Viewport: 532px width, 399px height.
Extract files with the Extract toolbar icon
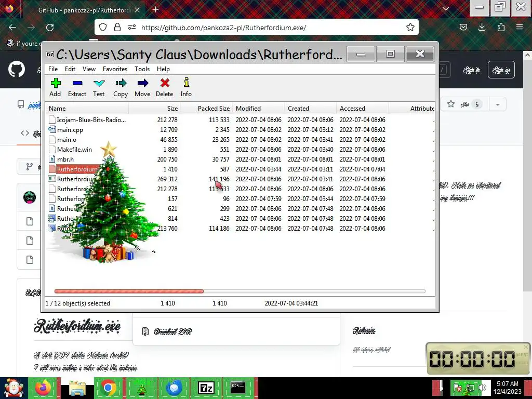click(77, 87)
